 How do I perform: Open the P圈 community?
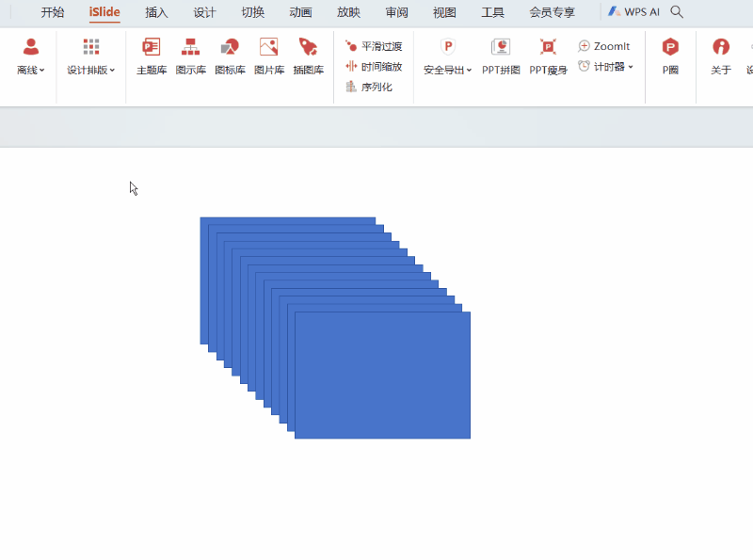[x=670, y=56]
